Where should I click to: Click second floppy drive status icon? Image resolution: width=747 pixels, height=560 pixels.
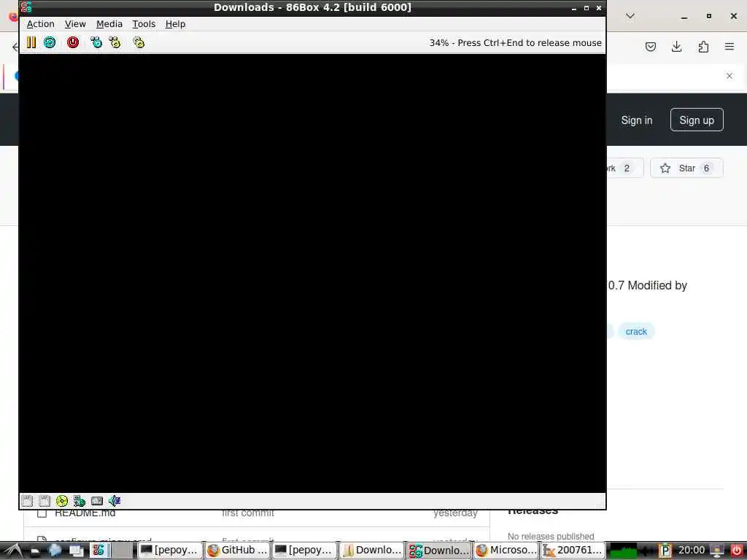click(x=44, y=500)
